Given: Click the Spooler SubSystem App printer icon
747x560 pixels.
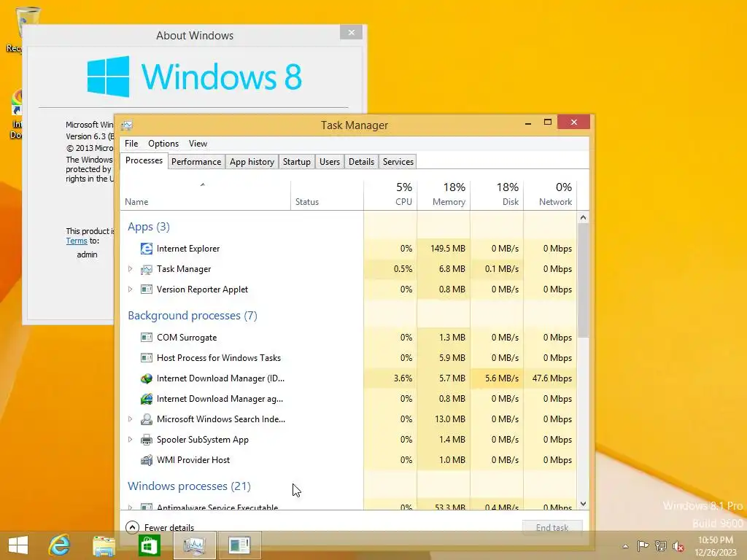Looking at the screenshot, I should [146, 440].
